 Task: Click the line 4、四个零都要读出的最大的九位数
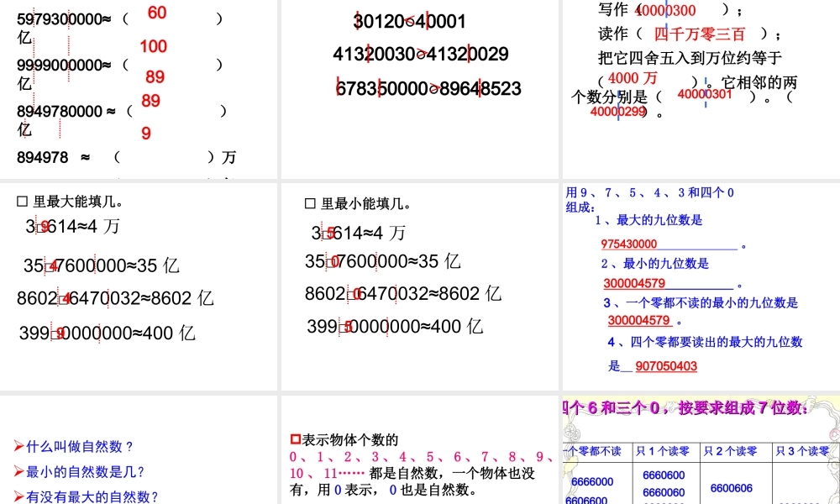pyautogui.click(x=705, y=342)
